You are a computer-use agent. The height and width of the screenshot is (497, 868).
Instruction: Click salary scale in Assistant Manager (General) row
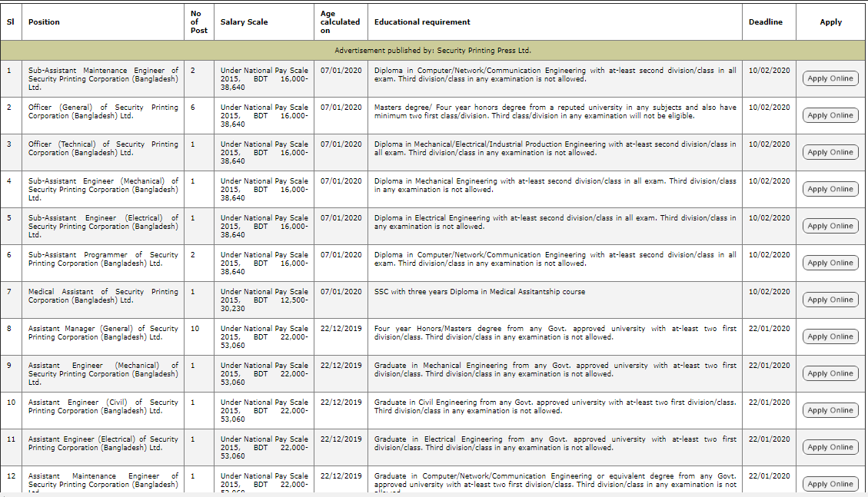264,336
